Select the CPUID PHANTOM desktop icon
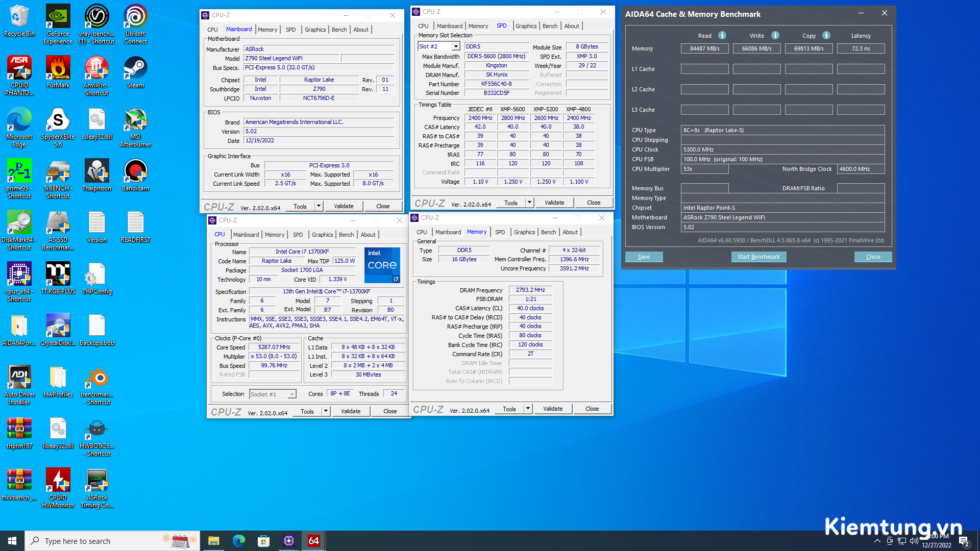This screenshot has height=551, width=980. click(x=19, y=76)
